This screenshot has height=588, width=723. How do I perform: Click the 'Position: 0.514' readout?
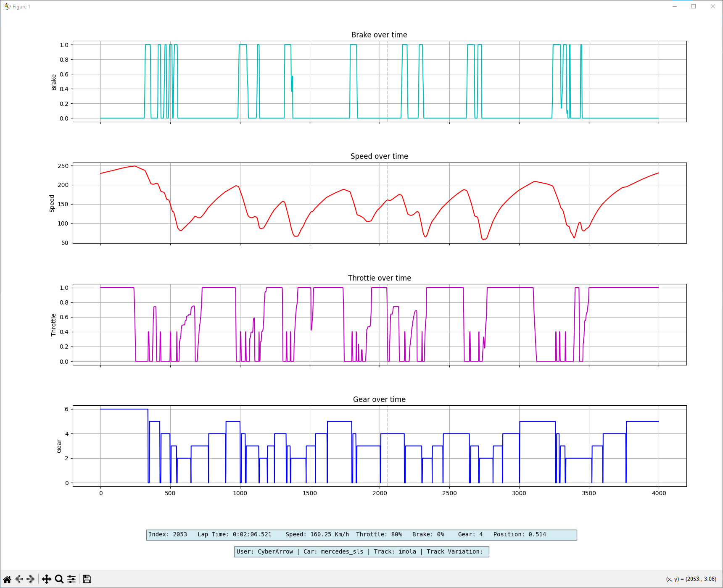(x=520, y=535)
